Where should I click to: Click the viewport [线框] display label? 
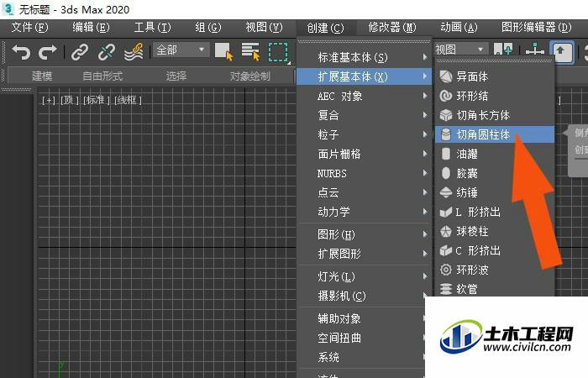tap(128, 100)
